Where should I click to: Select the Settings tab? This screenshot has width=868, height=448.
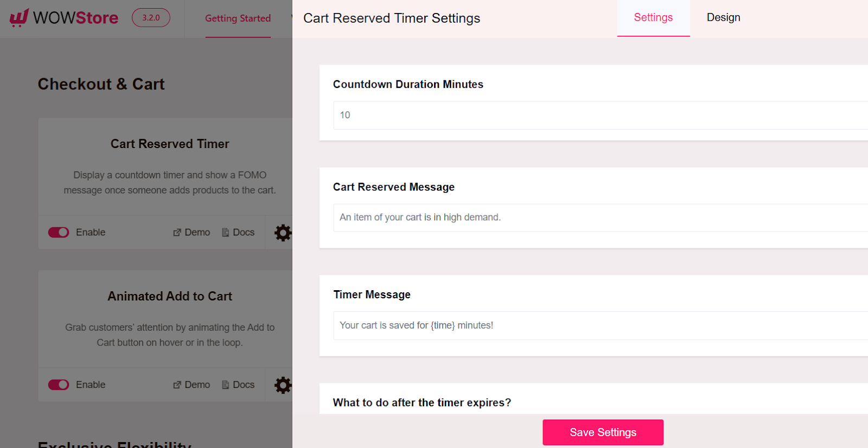tap(653, 17)
